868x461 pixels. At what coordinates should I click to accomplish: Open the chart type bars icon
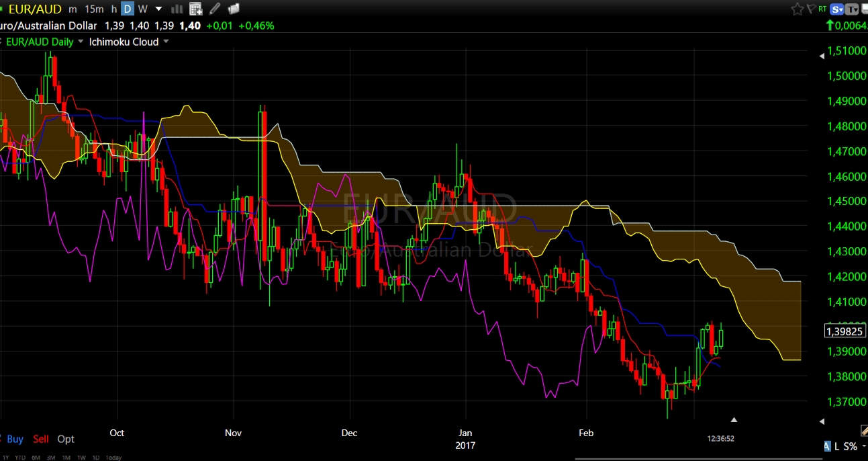point(177,9)
